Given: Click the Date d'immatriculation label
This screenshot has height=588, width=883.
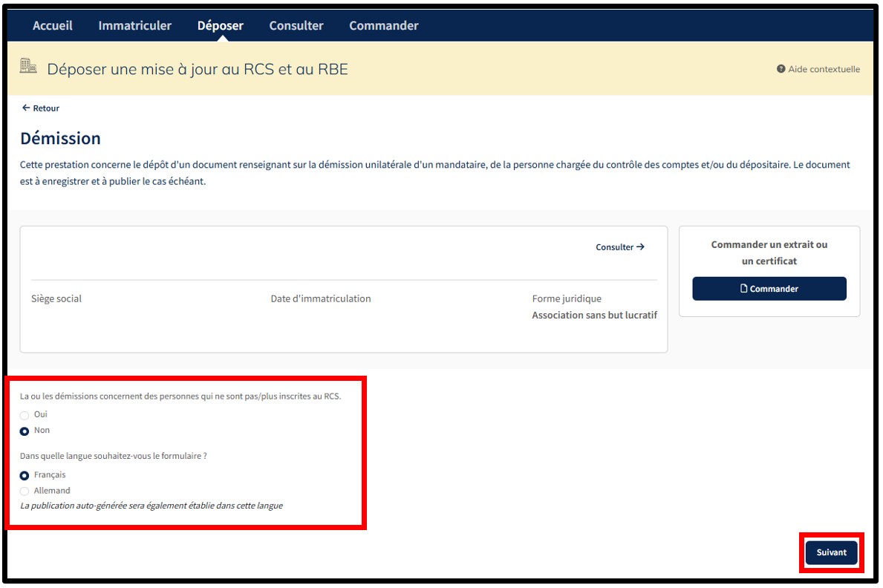Looking at the screenshot, I should pos(320,298).
